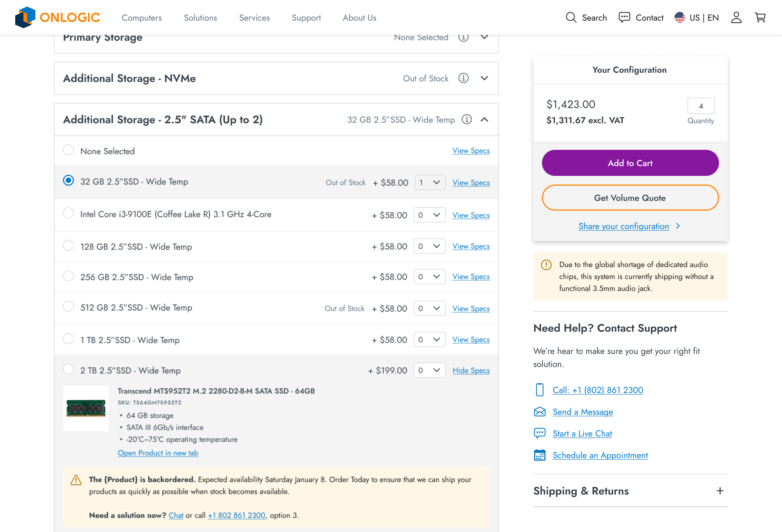Click Share your configuration link
This screenshot has height=532, width=782.
[x=623, y=226]
